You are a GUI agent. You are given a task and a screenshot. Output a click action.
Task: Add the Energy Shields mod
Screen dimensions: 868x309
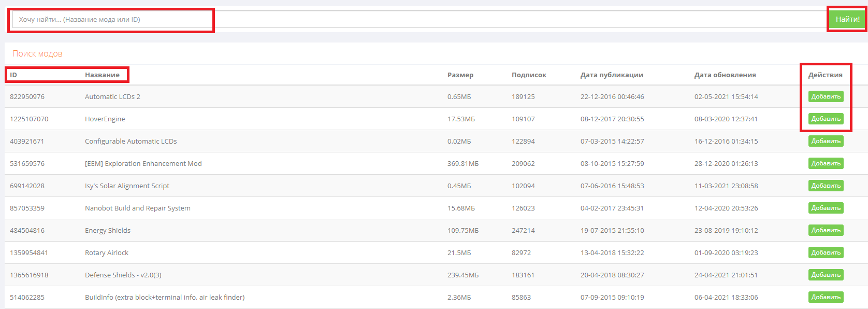click(x=826, y=230)
